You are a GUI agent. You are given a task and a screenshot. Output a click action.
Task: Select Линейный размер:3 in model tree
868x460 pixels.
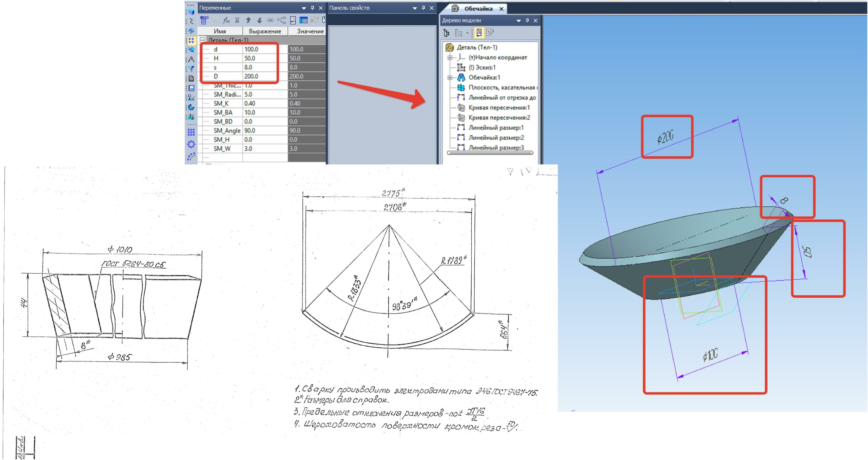tap(496, 147)
